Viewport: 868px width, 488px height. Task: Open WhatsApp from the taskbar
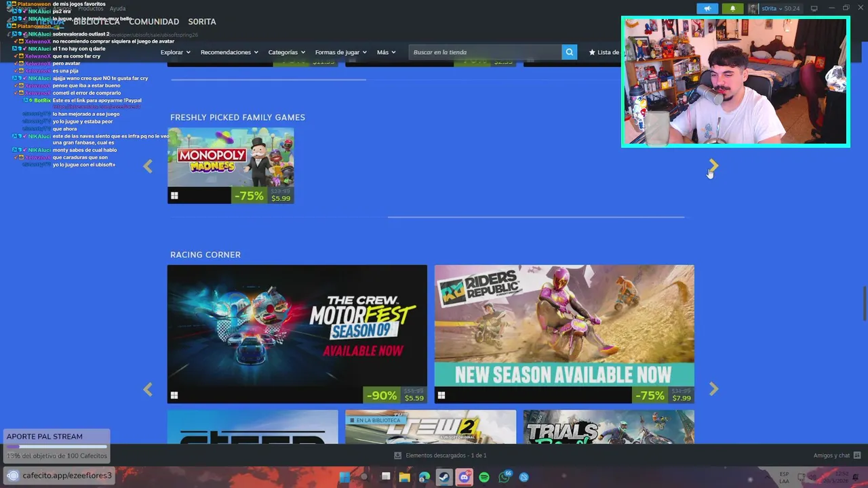click(x=505, y=477)
